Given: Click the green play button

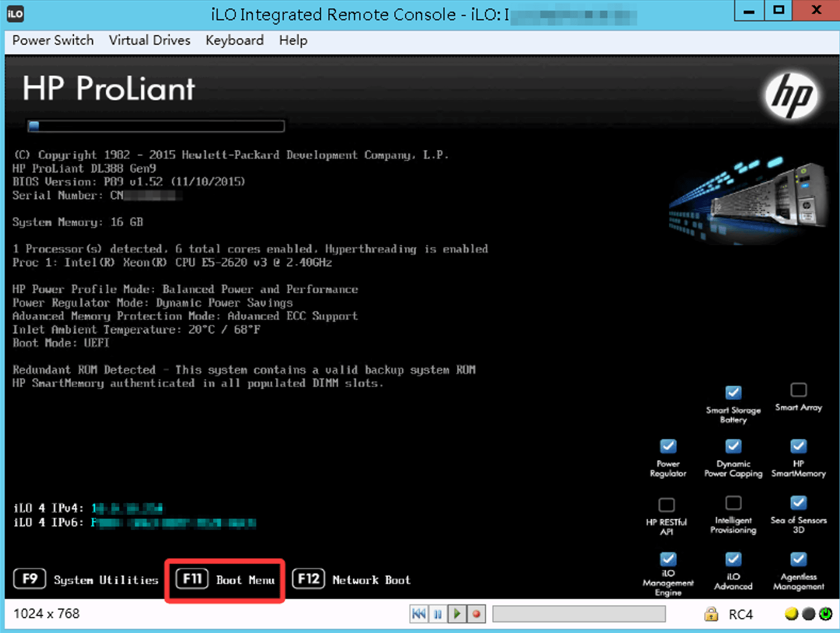Looking at the screenshot, I should tap(457, 614).
